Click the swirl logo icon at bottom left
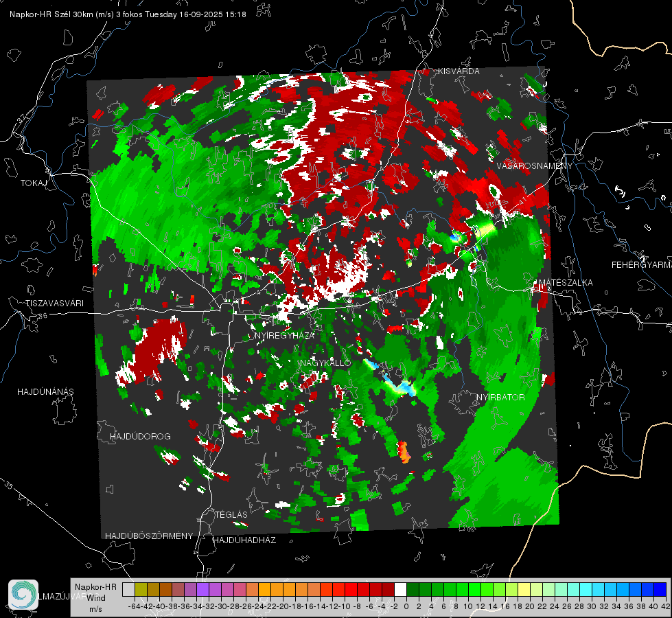The width and height of the screenshot is (672, 618). point(23,595)
